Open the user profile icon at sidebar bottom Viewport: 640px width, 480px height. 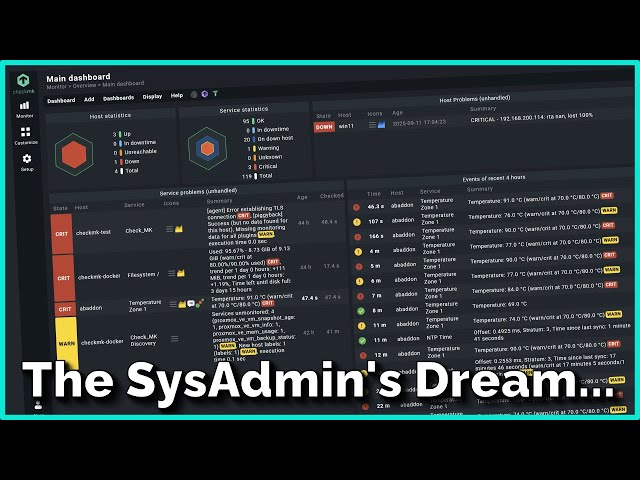pyautogui.click(x=38, y=406)
